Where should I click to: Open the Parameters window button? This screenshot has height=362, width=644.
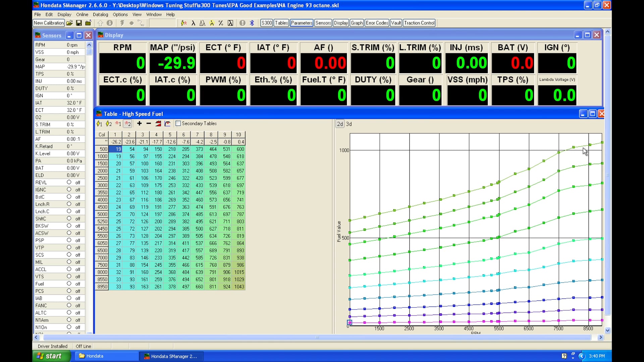(301, 23)
